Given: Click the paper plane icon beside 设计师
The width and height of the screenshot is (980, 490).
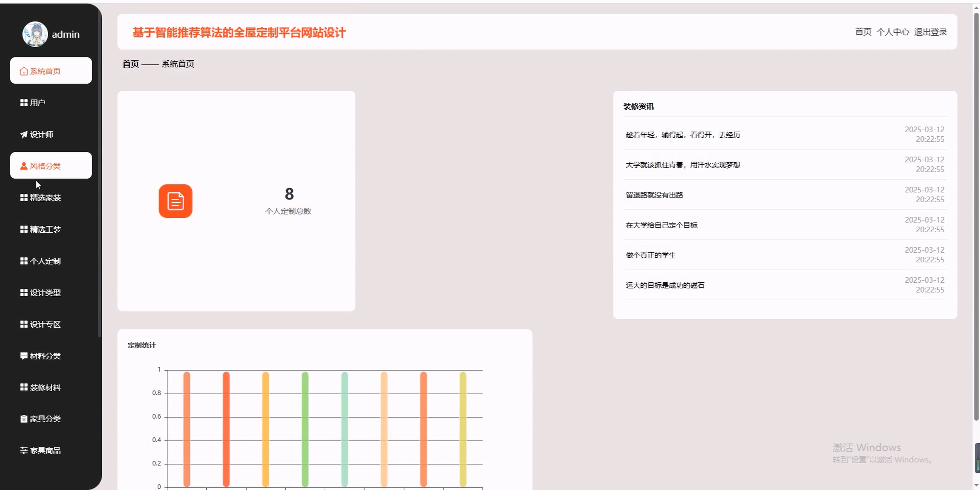Looking at the screenshot, I should click(24, 134).
